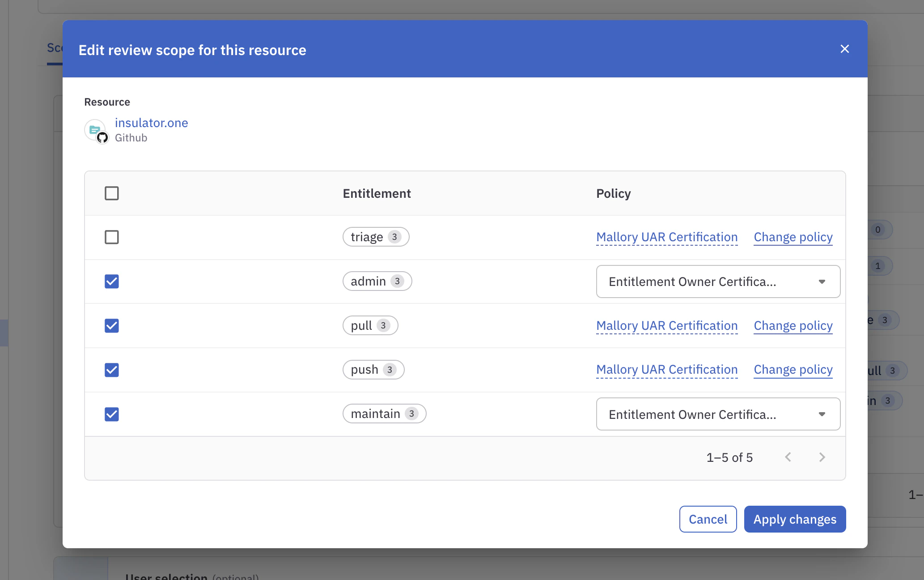Click the push entitlement chip
Image resolution: width=924 pixels, height=580 pixels.
pos(373,369)
